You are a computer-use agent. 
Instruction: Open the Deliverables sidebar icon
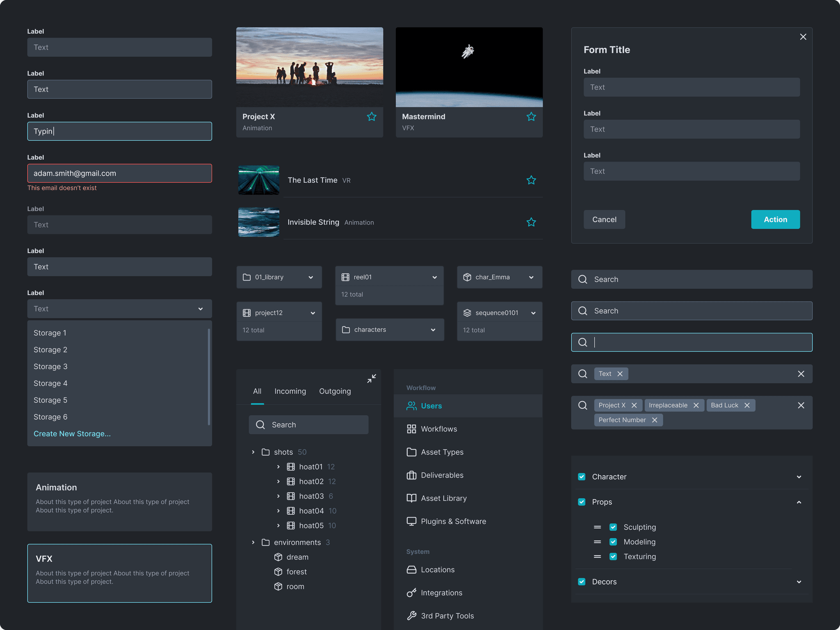[411, 475]
